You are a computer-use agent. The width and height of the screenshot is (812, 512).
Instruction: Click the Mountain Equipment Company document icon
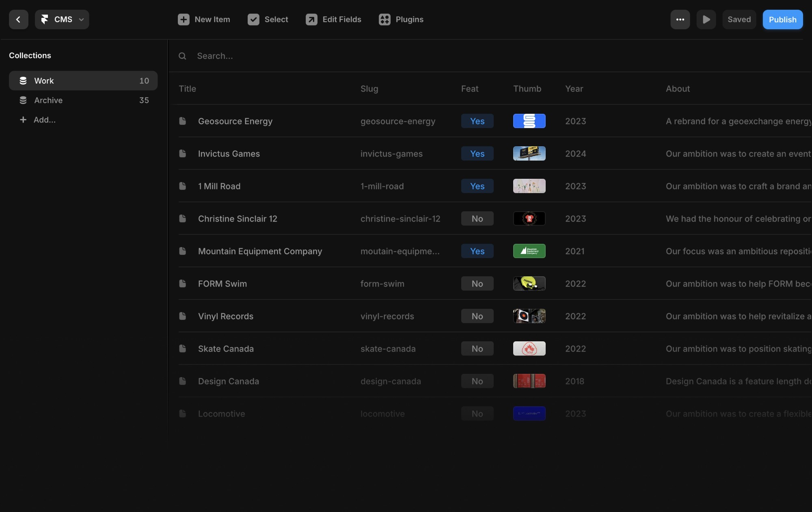click(183, 251)
